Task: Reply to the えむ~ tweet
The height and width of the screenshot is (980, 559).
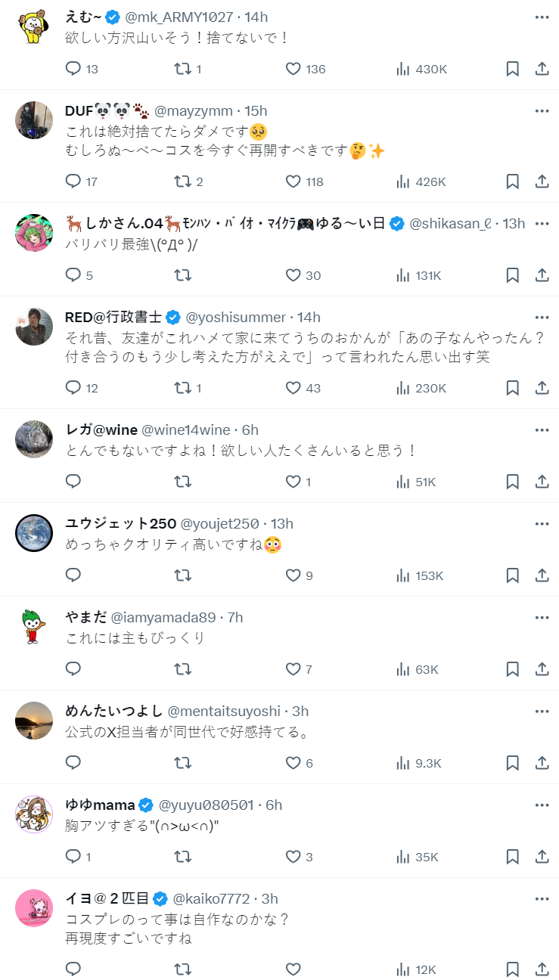Action: point(73,69)
